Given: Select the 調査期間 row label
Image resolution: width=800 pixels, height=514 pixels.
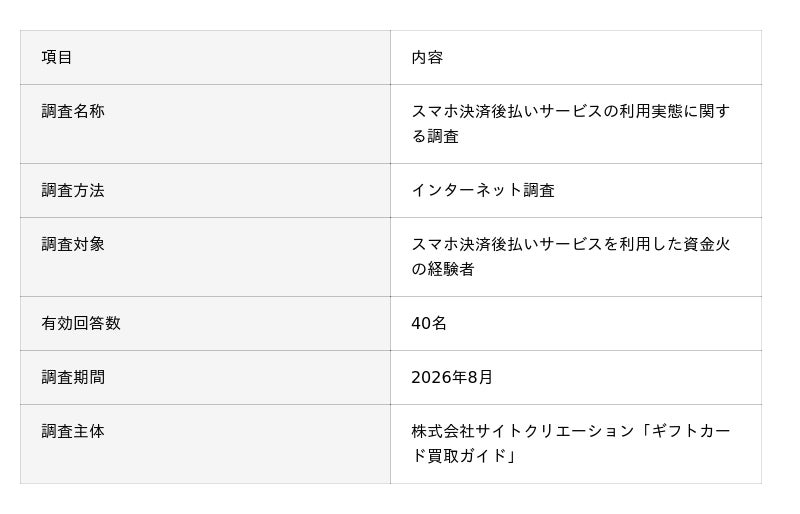Looking at the screenshot, I should click(x=73, y=378).
